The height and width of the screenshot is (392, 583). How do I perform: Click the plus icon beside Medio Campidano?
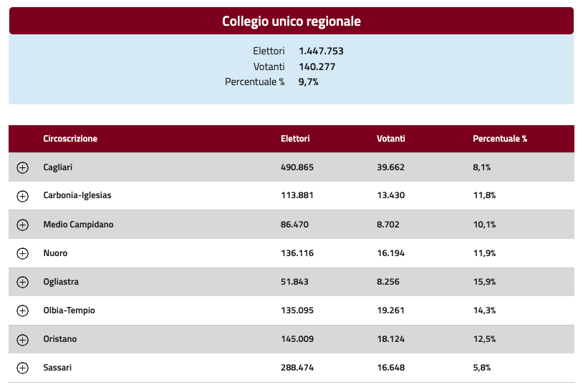tap(23, 225)
